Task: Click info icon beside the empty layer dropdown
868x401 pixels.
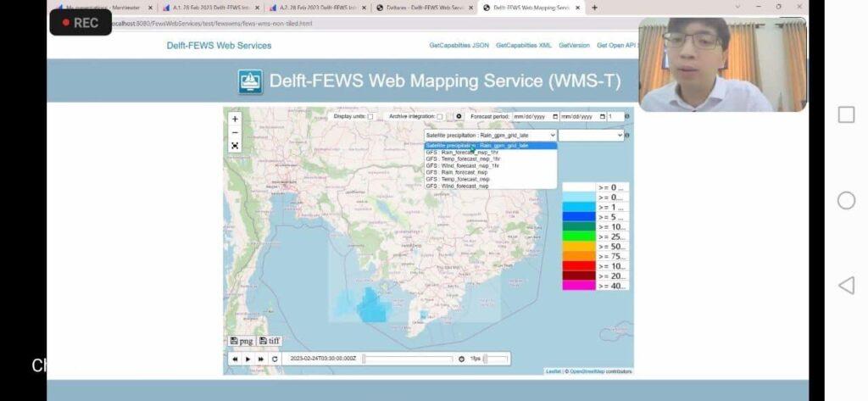Action: coord(627,135)
